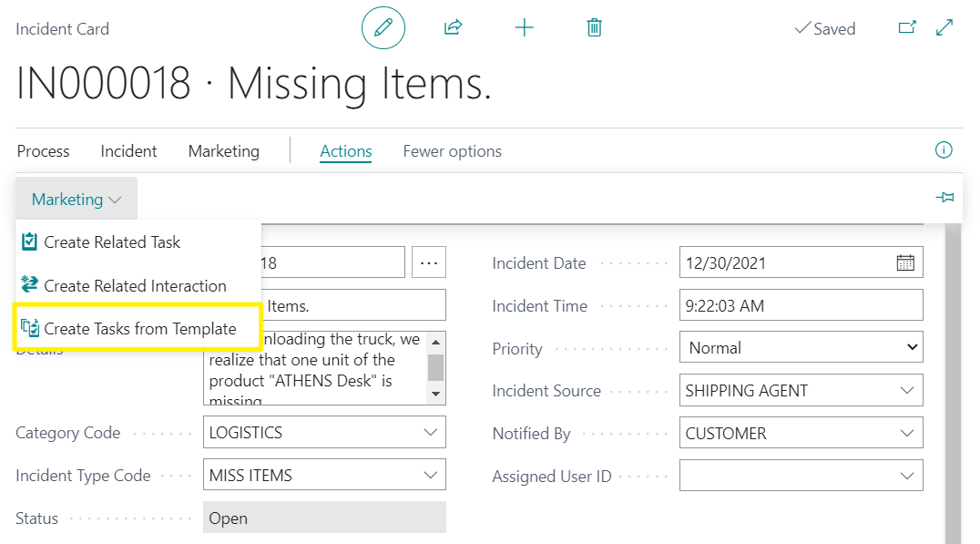980x544 pixels.
Task: Open the Marketing actions dropdown
Action: [x=76, y=198]
